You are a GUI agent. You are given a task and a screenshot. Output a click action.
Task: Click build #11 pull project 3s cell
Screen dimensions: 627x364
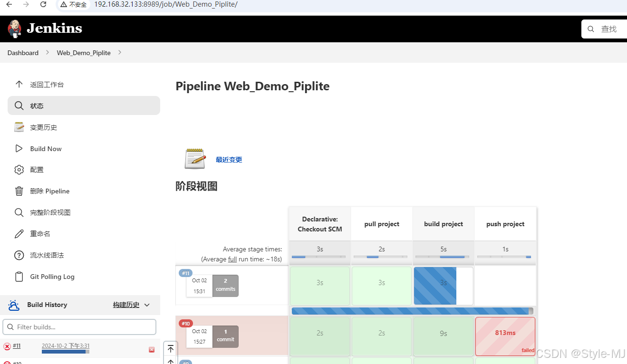pyautogui.click(x=382, y=286)
